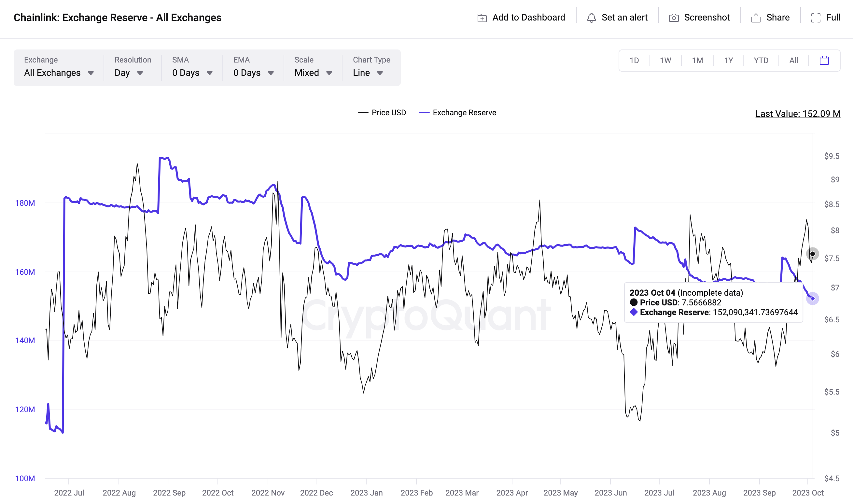Click the $7.5 right axis label

pos(832,259)
